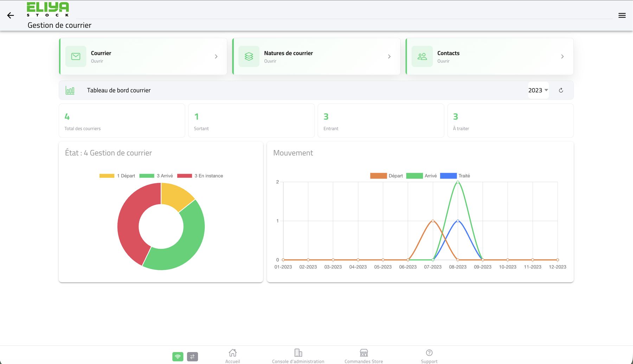
Task: Expand the Natures de courrier chevron
Action: 389,56
